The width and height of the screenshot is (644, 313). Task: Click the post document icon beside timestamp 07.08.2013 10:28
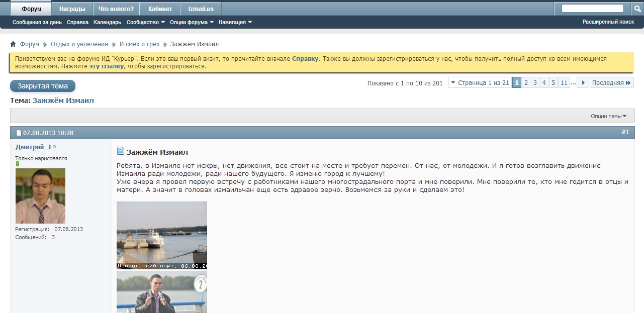[19, 133]
